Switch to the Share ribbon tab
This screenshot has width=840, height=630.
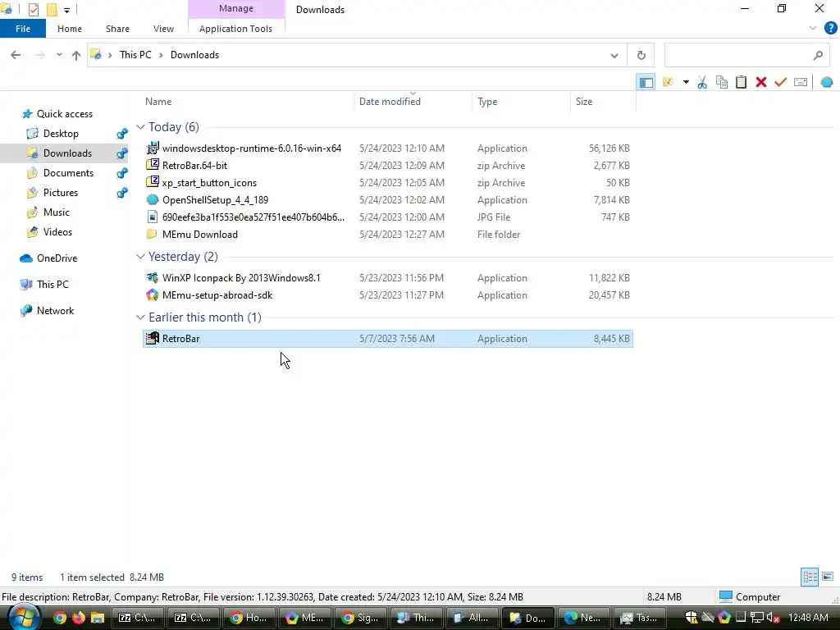[117, 29]
